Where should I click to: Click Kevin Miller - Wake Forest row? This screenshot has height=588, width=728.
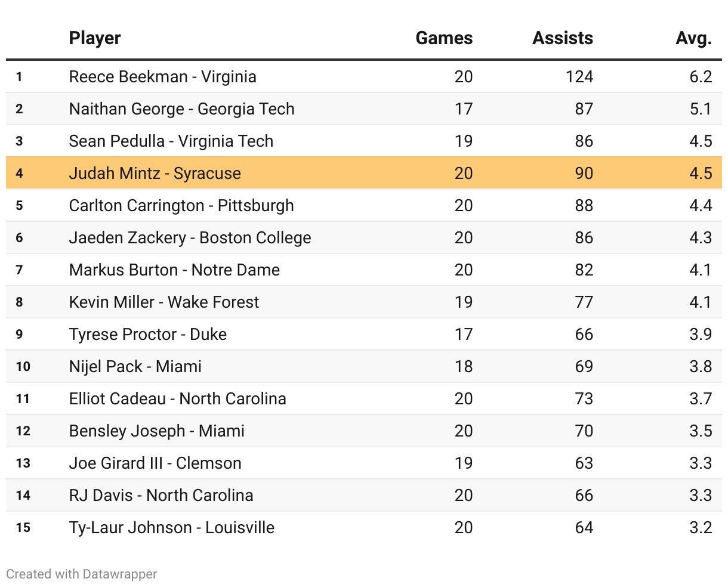pos(164,302)
